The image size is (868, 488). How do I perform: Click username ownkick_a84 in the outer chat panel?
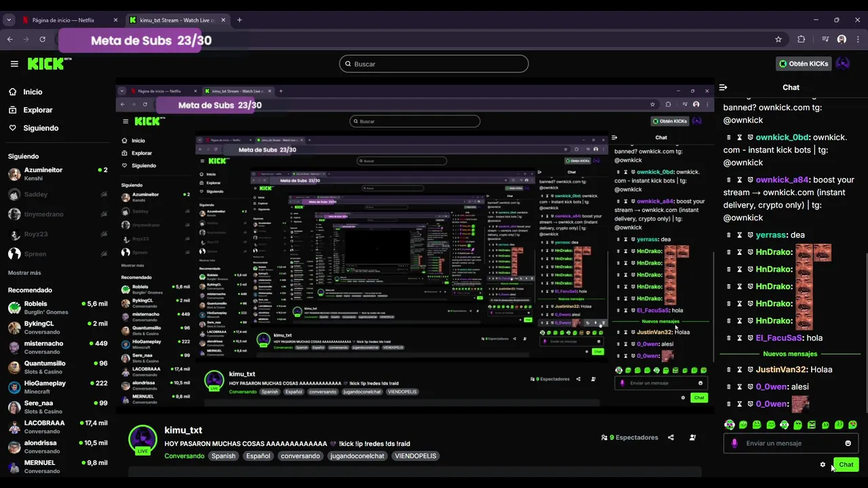(783, 180)
